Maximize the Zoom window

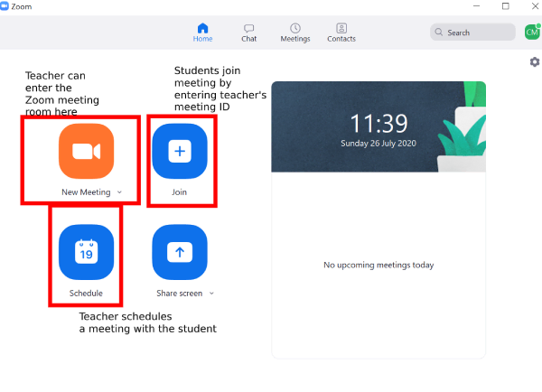coord(505,6)
